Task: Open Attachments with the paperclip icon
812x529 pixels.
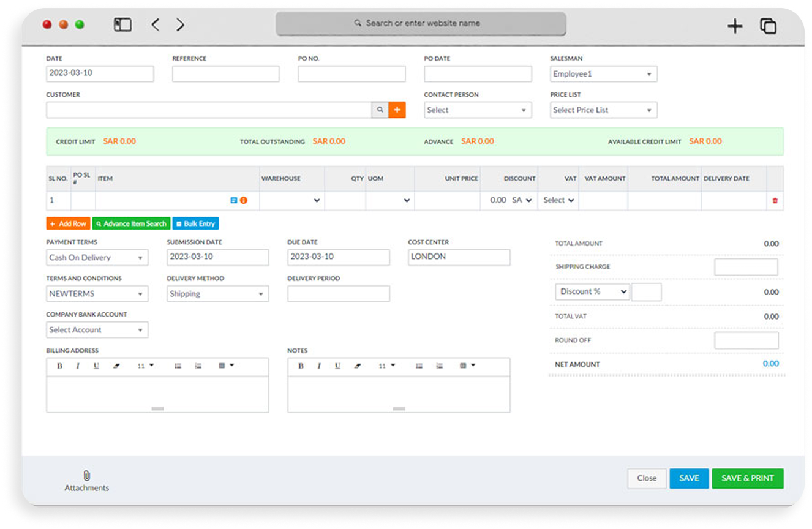Action: coord(86,476)
